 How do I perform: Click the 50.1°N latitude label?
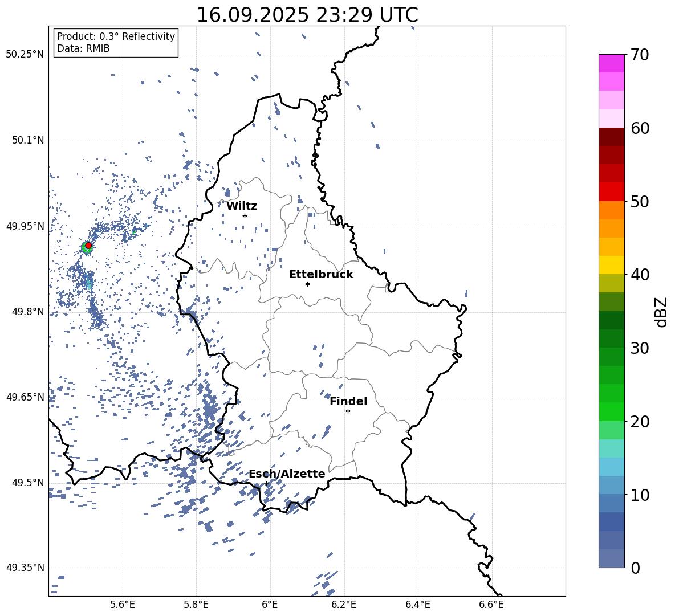pyautogui.click(x=27, y=140)
